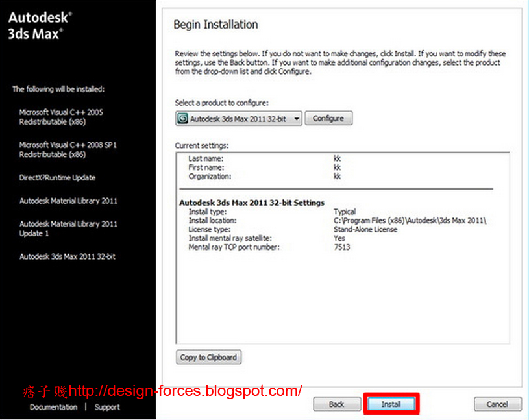Click 'DirectX?Runtime Update' entry
The image size is (529, 420).
(57, 177)
